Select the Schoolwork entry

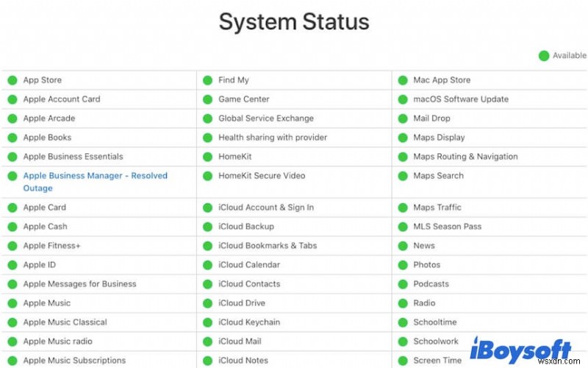[436, 342]
